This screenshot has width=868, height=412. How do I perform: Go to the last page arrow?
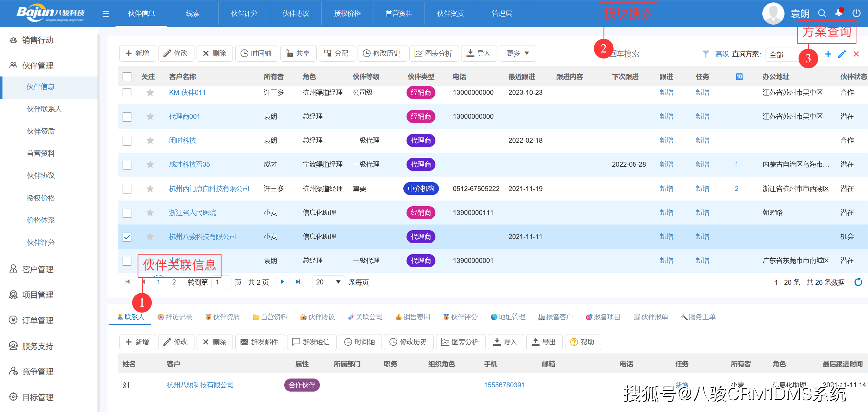298,282
